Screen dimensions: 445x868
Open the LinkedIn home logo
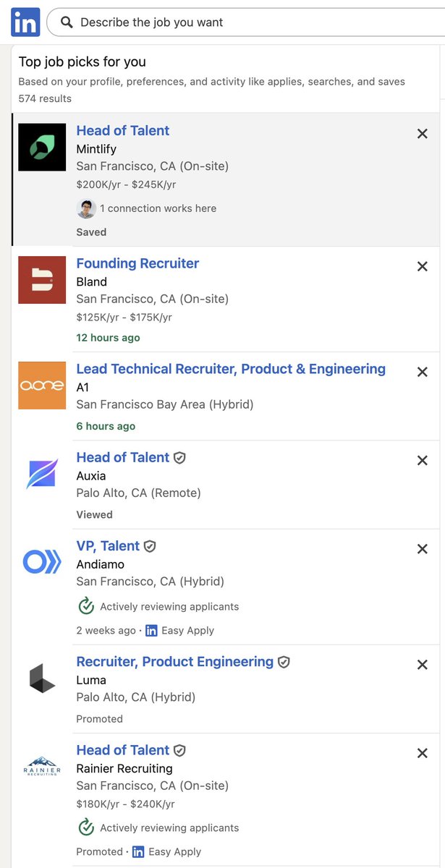pyautogui.click(x=25, y=22)
